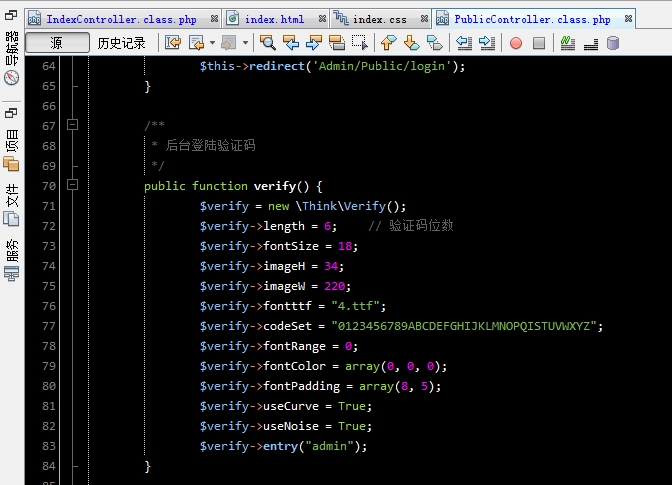Go to previous search occurrence
Viewport: 672px width, 485px height.
(x=290, y=42)
